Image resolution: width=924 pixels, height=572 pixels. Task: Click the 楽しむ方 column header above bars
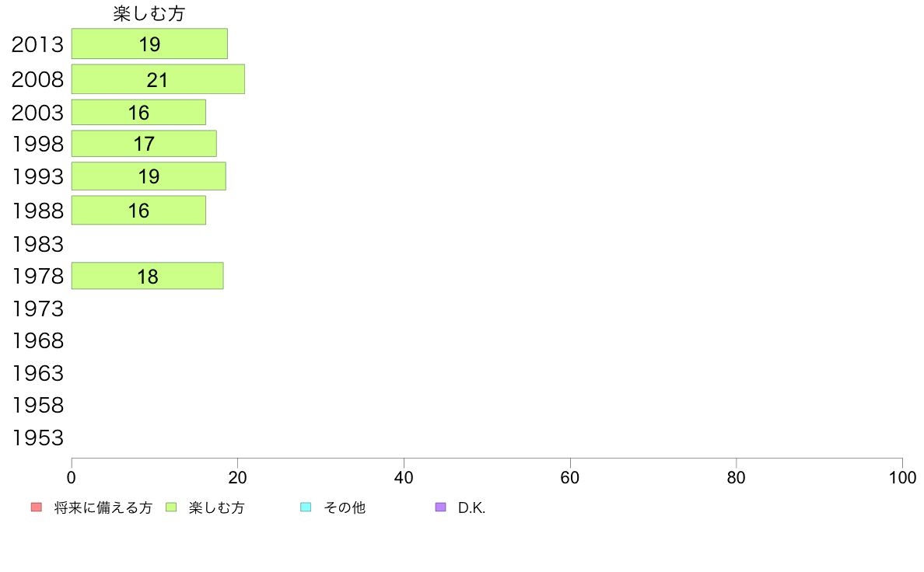click(x=149, y=13)
